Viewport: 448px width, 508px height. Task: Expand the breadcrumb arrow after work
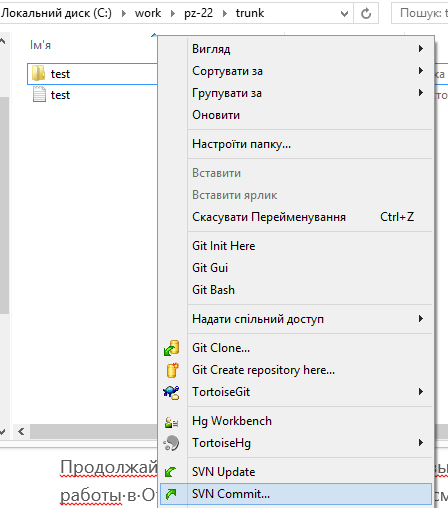pyautogui.click(x=173, y=13)
